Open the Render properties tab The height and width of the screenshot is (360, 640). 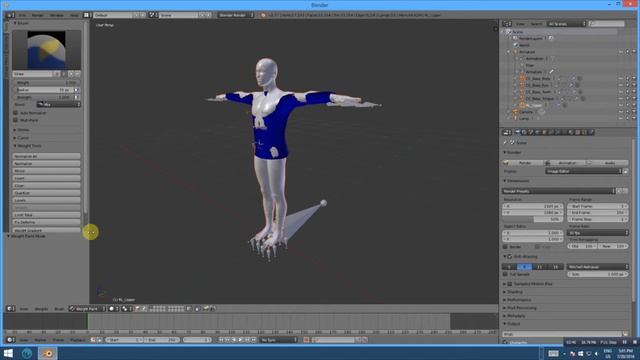point(518,132)
